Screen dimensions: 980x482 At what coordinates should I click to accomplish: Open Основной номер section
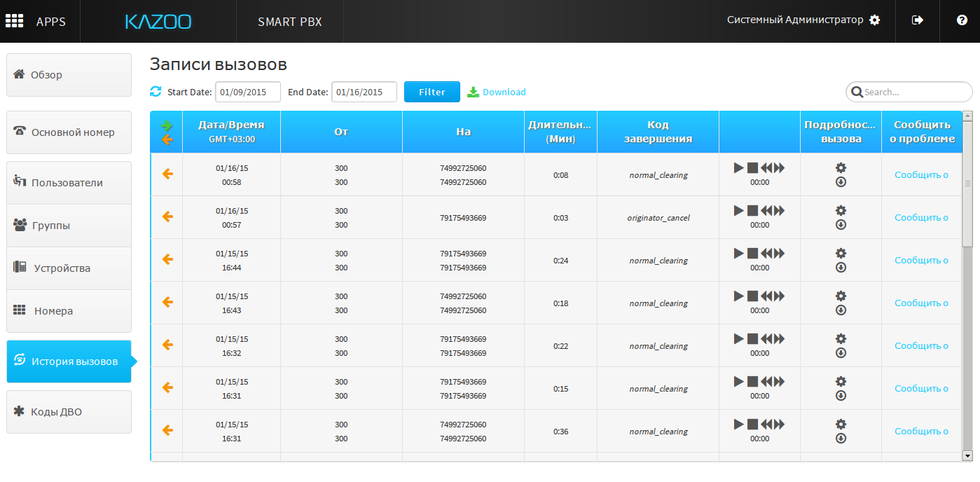69,132
